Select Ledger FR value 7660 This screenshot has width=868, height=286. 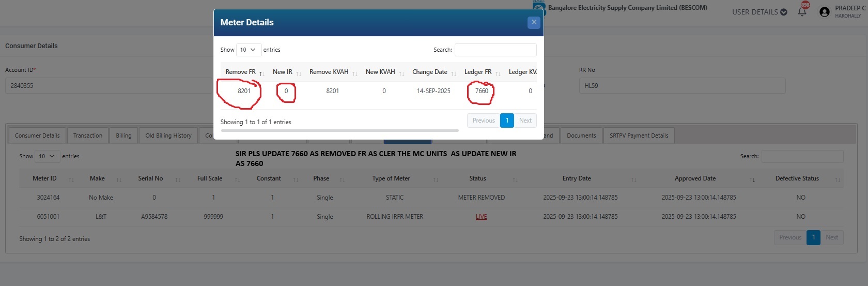point(482,91)
